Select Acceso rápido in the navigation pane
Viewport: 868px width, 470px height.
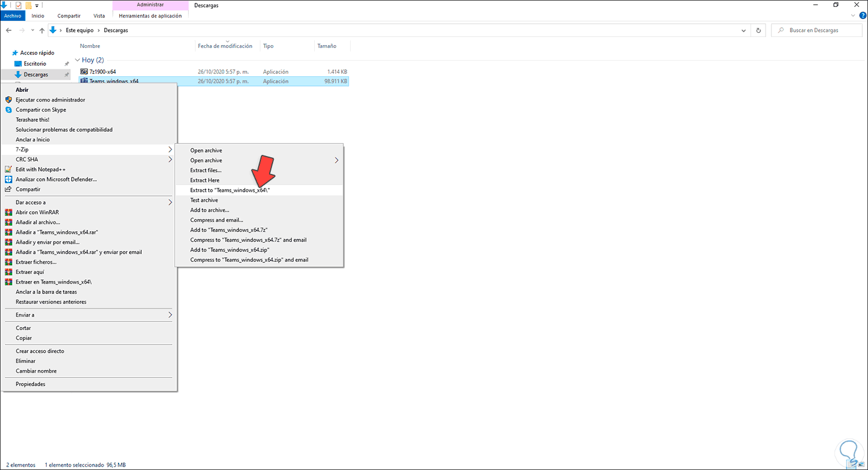tap(37, 53)
